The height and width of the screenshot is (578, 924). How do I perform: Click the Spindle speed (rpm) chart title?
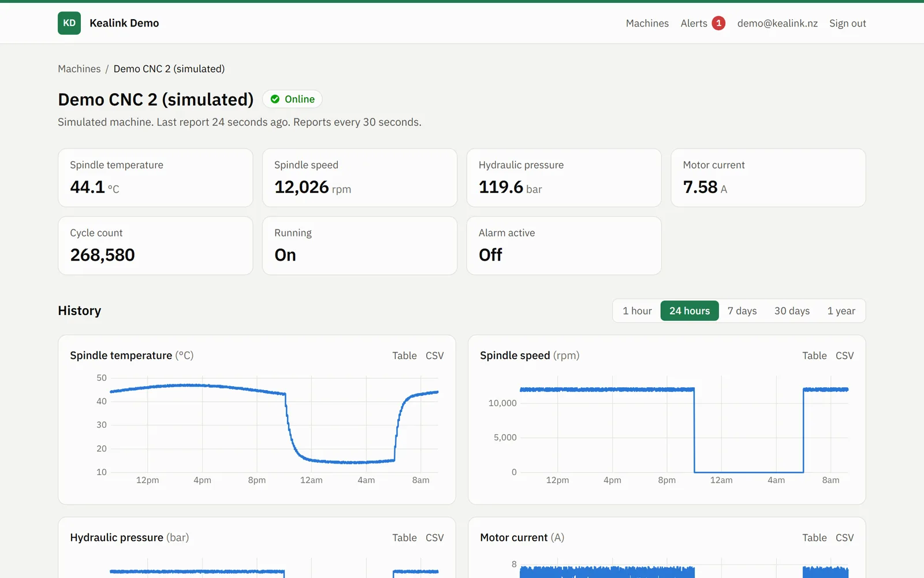[x=530, y=355]
